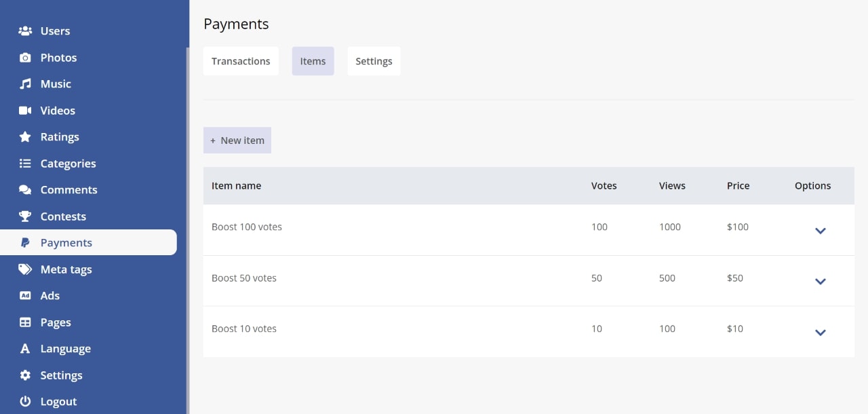Select the Items tab
This screenshot has width=868, height=414.
tap(313, 61)
